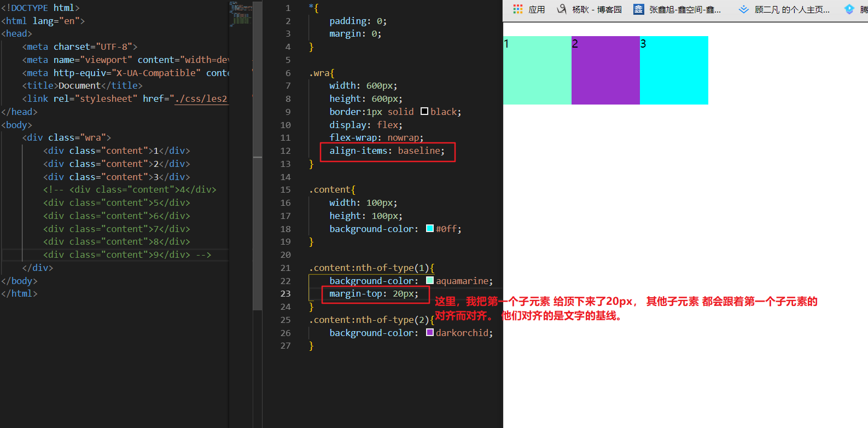The height and width of the screenshot is (428, 868).
Task: Open color picker for #0ff swatch
Action: pos(430,229)
